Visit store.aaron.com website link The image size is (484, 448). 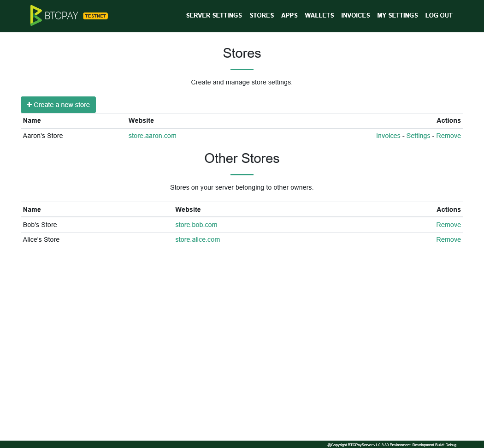pyautogui.click(x=152, y=136)
